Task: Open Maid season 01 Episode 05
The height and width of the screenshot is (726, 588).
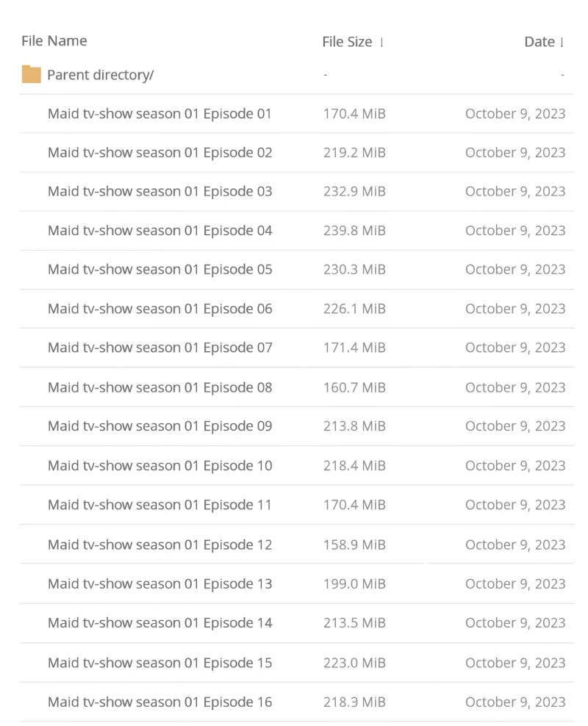Action: (159, 270)
